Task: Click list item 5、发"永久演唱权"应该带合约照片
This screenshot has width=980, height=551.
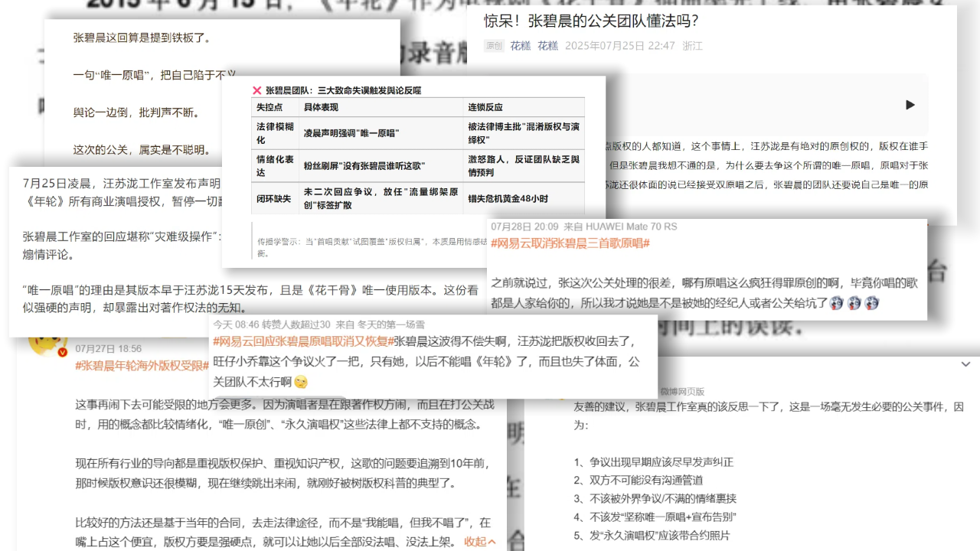Action: click(x=652, y=536)
